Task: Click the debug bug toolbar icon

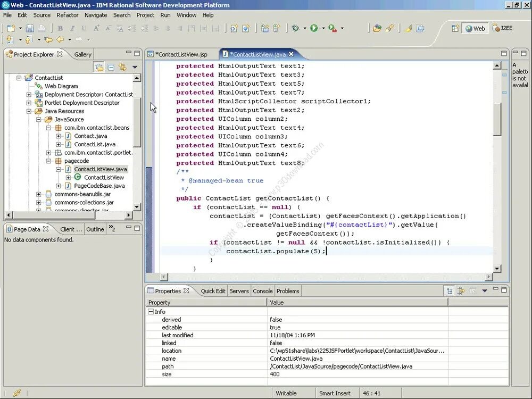Action: 295,28
